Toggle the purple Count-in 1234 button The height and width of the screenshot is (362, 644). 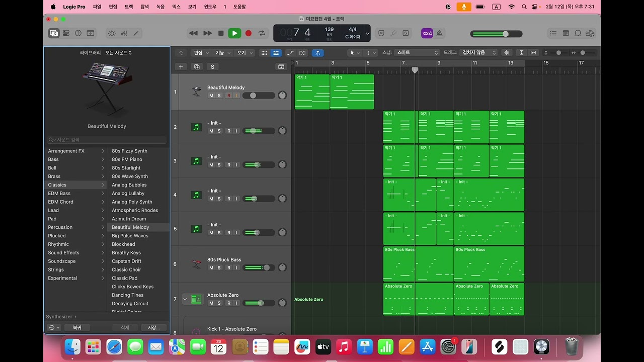coord(427,33)
